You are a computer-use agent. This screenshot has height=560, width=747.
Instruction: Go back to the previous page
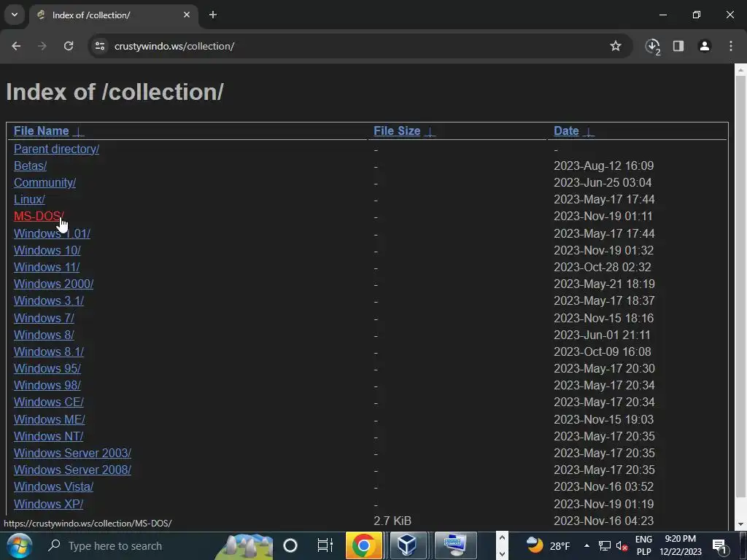click(16, 46)
